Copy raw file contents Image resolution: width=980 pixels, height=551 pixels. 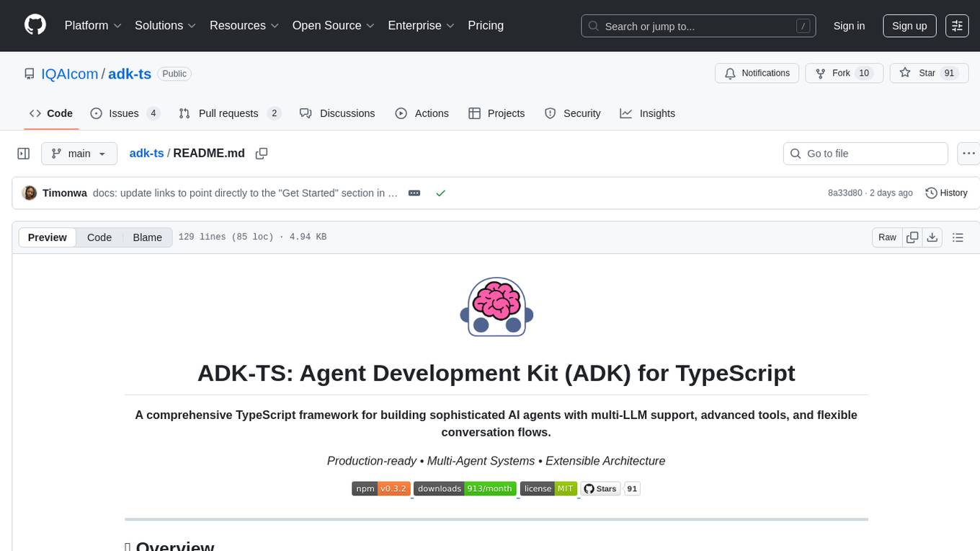(x=912, y=237)
